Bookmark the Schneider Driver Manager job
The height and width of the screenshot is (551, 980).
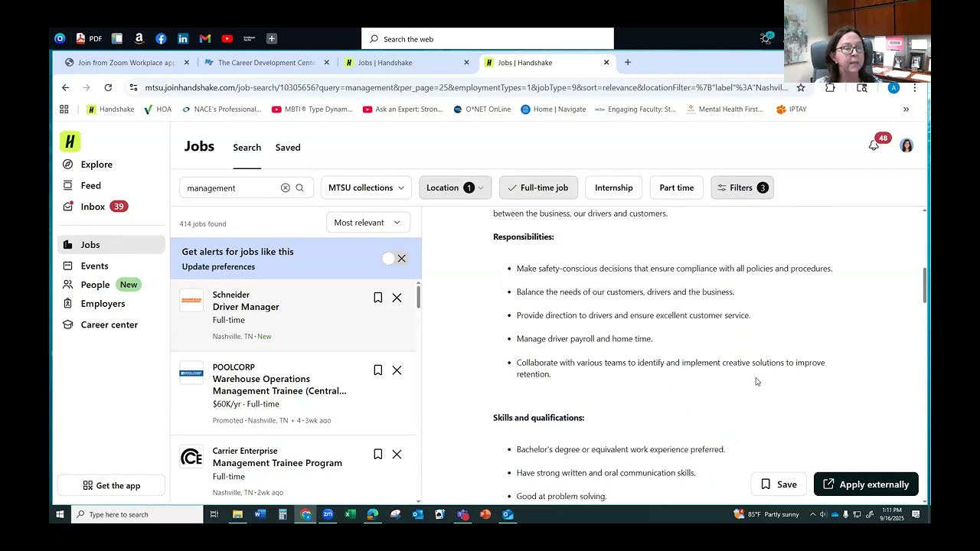[x=377, y=298]
